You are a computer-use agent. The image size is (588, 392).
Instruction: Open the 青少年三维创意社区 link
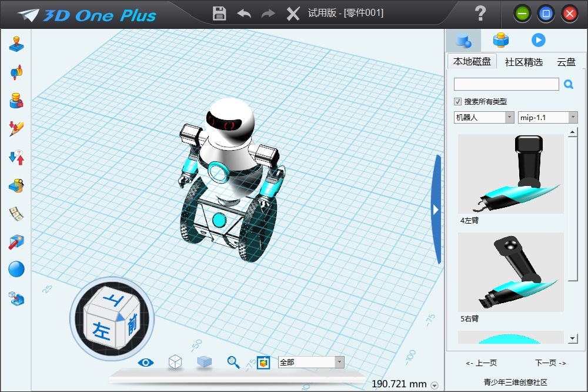tap(515, 382)
